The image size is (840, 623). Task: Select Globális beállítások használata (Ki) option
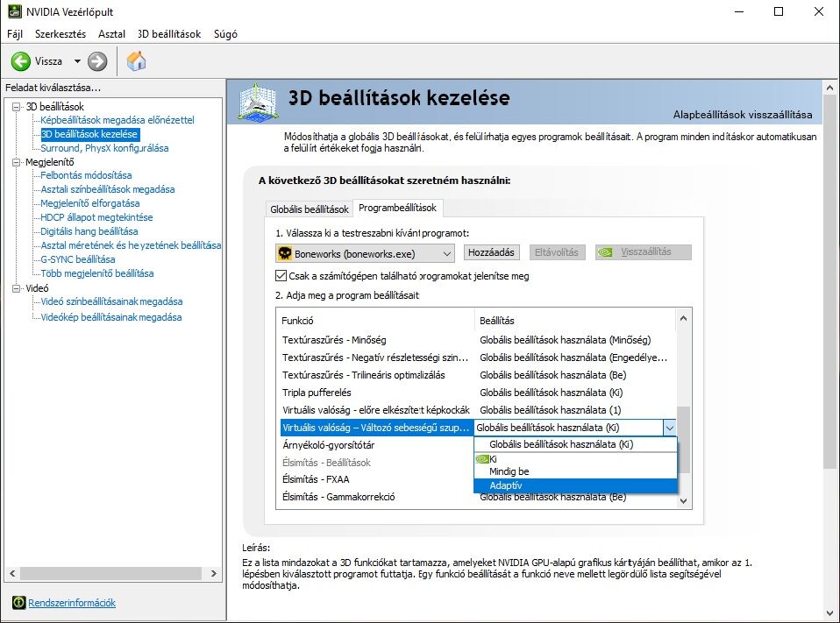click(x=575, y=444)
